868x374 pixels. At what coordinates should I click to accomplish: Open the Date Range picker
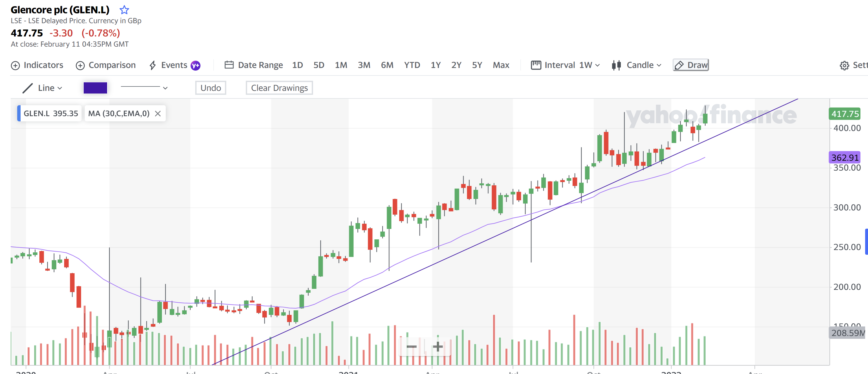pyautogui.click(x=254, y=65)
